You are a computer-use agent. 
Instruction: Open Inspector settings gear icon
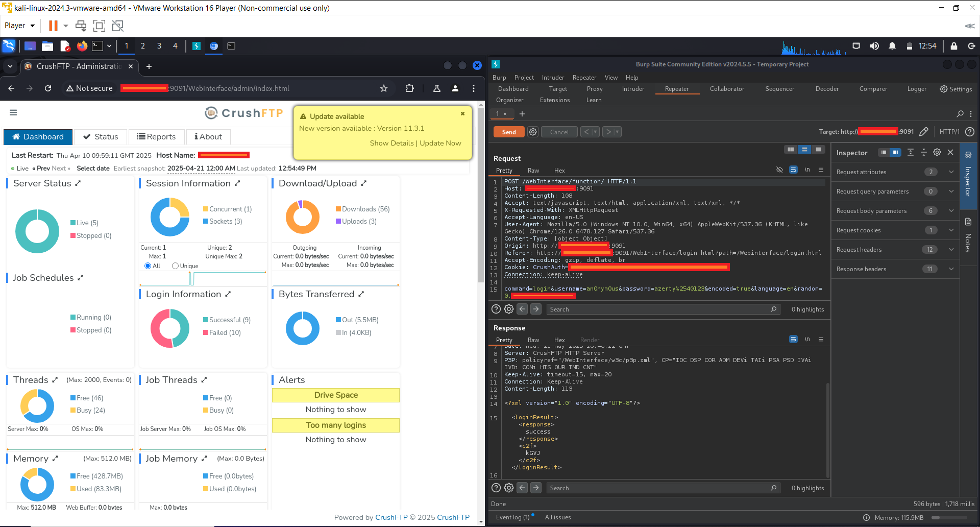(937, 152)
